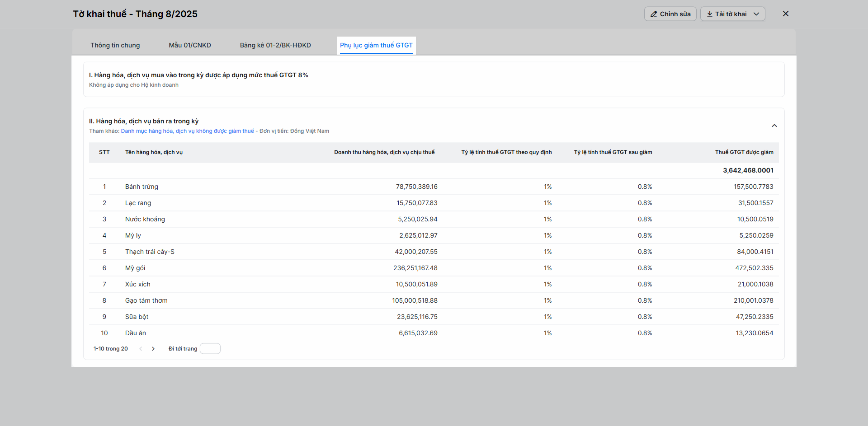Click the Chỉnh sửa pencil button
Screen dimensions: 868x426
(670, 14)
